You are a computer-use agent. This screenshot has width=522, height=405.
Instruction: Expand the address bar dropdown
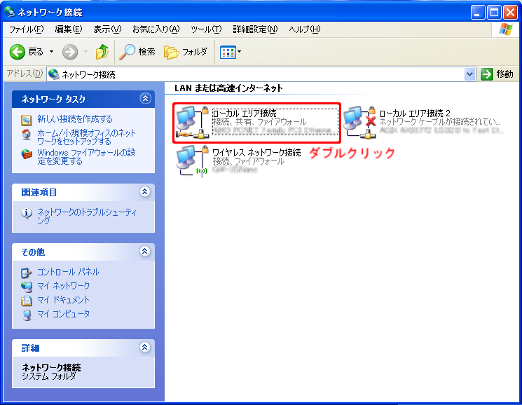click(x=470, y=74)
